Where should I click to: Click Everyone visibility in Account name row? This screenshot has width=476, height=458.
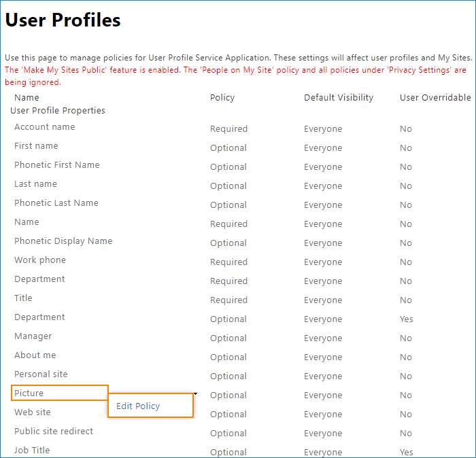[x=323, y=128]
